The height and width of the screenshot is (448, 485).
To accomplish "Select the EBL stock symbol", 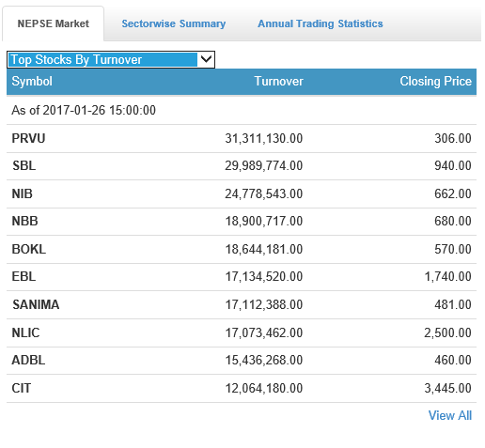I will (x=23, y=276).
